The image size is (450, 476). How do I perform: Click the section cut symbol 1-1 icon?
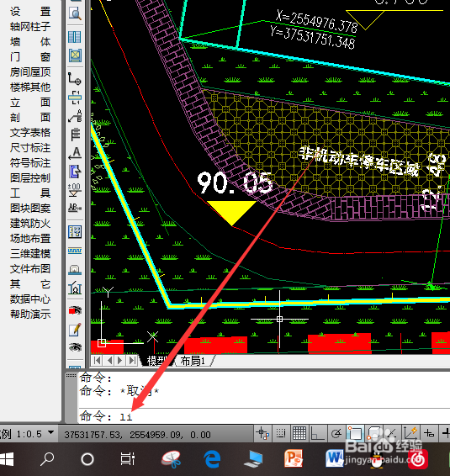pyautogui.click(x=75, y=98)
